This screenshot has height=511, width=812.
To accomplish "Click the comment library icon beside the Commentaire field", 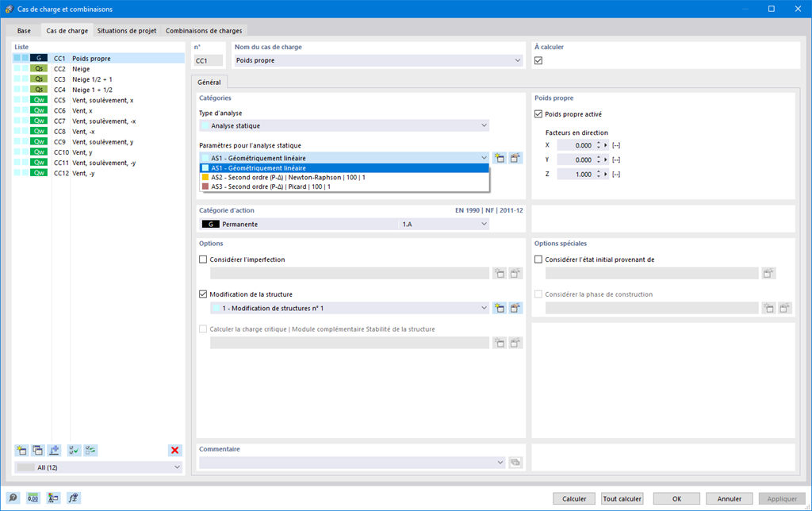I will click(x=515, y=463).
